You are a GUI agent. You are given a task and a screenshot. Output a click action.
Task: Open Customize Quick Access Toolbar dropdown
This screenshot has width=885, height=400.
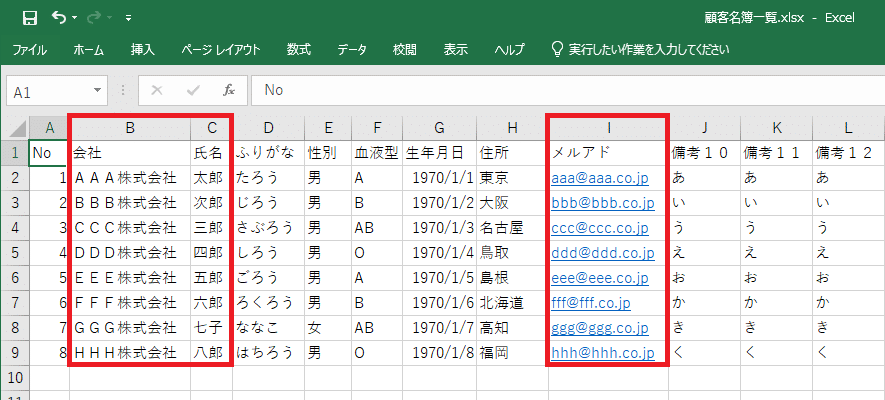coord(129,18)
